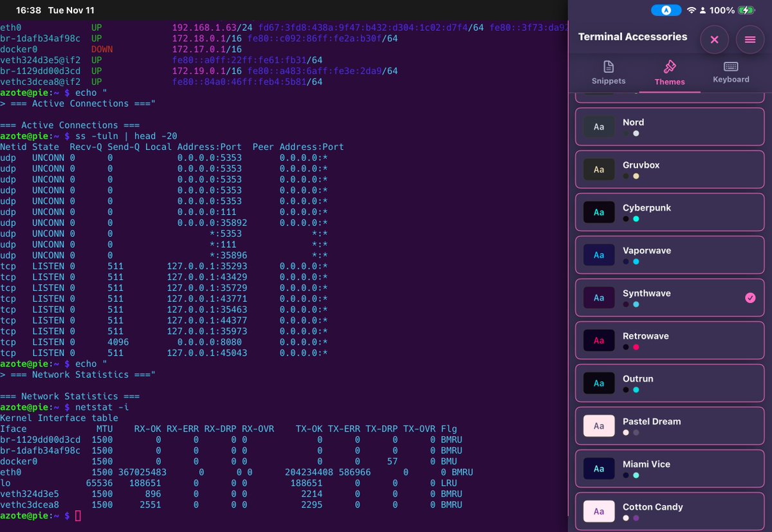
Task: Click the Miami Vice theme name
Action: pos(647,464)
